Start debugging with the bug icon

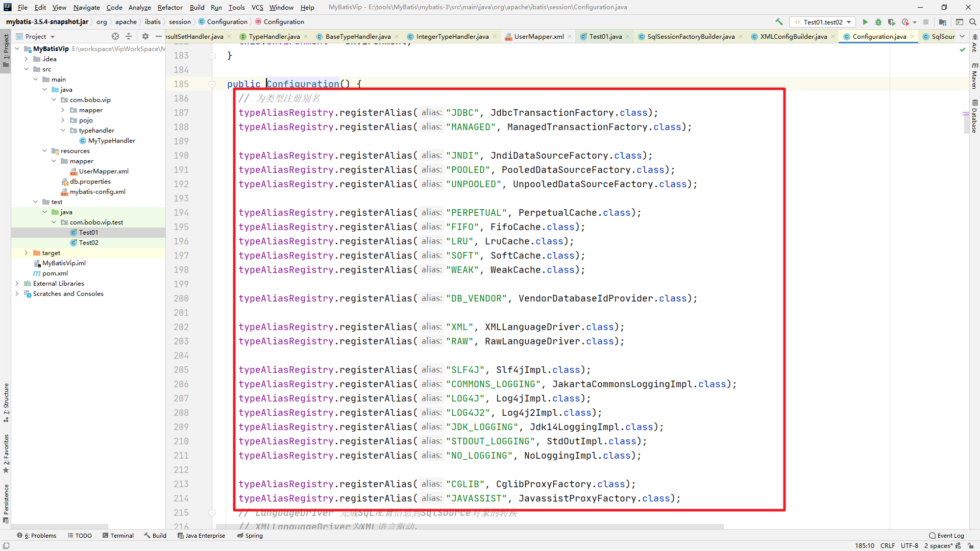878,22
